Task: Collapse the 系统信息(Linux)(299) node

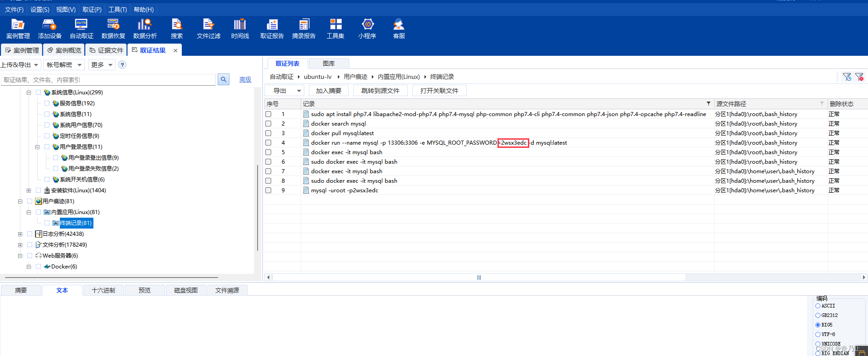Action: click(x=29, y=93)
